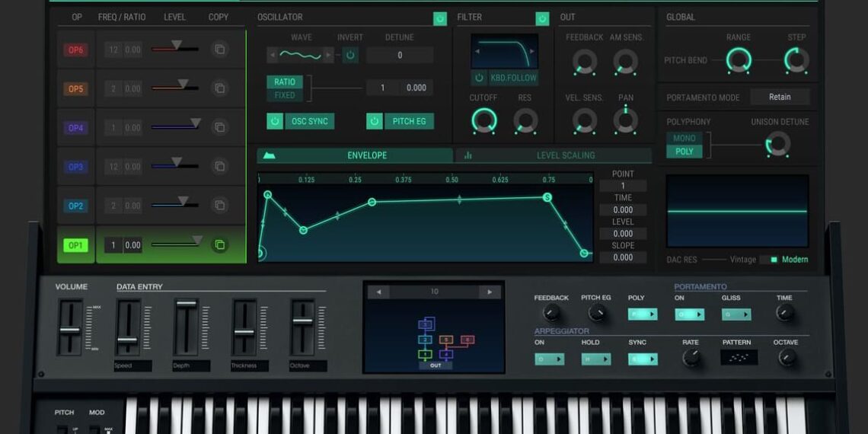Open Portamento Mode Retain dropdown
Screen dimensions: 868x434
pos(780,97)
